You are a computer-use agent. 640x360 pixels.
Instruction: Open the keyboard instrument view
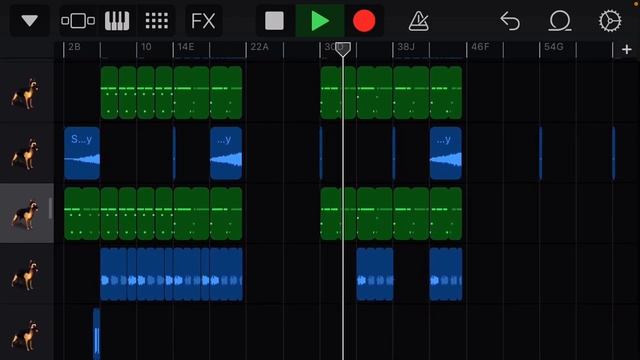117,20
